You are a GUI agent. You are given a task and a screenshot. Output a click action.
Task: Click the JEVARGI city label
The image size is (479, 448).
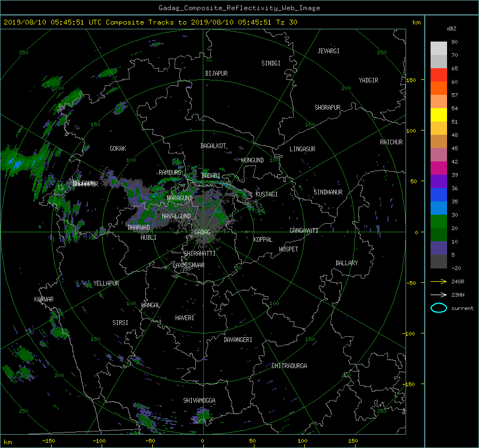tap(328, 51)
